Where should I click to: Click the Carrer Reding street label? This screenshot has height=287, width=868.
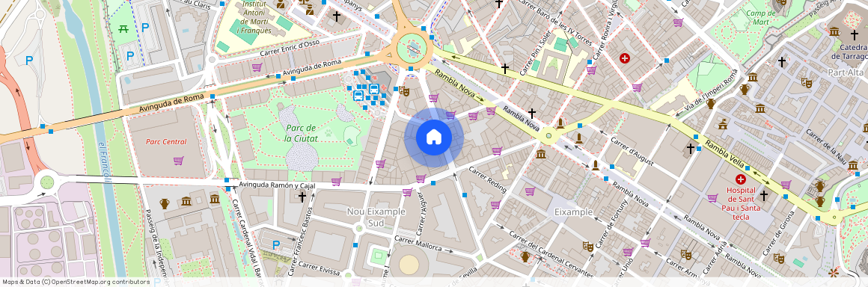tap(488, 179)
